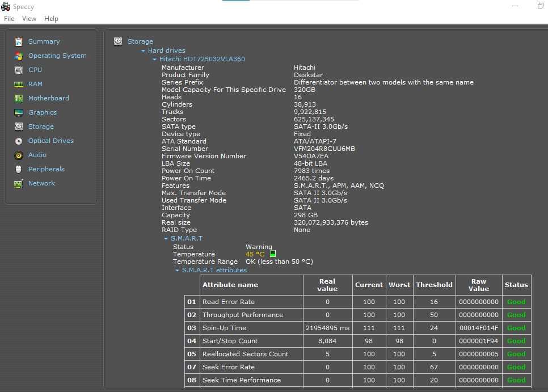The image size is (548, 392).
Task: Open the Network section
Action: point(41,183)
